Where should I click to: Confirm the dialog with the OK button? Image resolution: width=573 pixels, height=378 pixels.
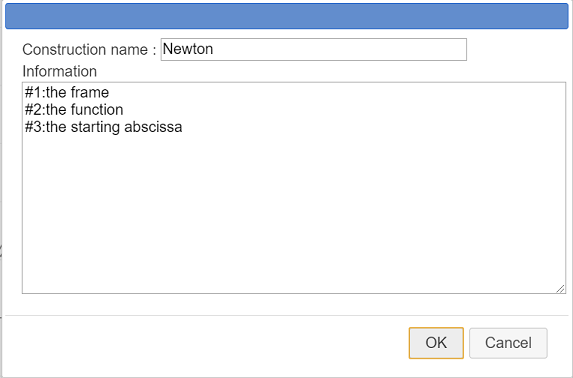[436, 343]
